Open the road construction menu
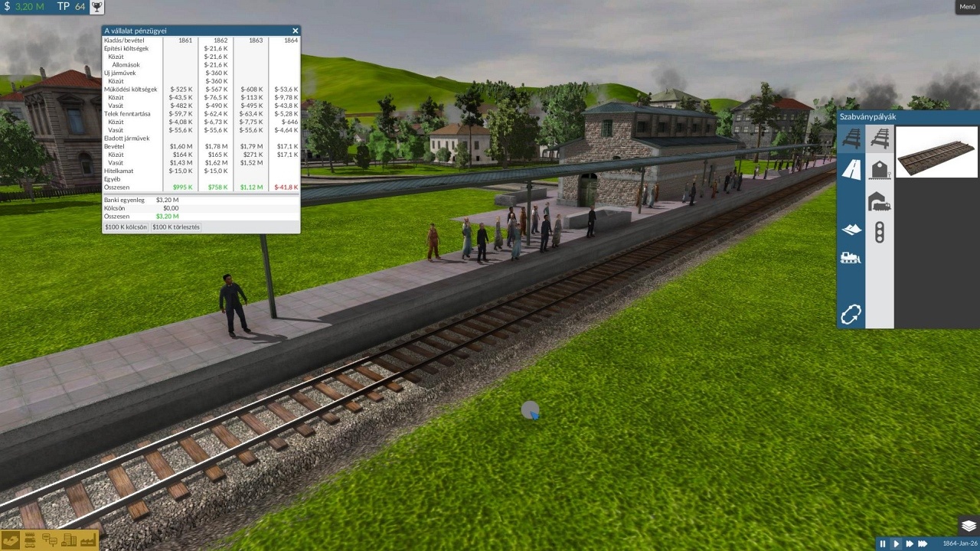 point(851,169)
